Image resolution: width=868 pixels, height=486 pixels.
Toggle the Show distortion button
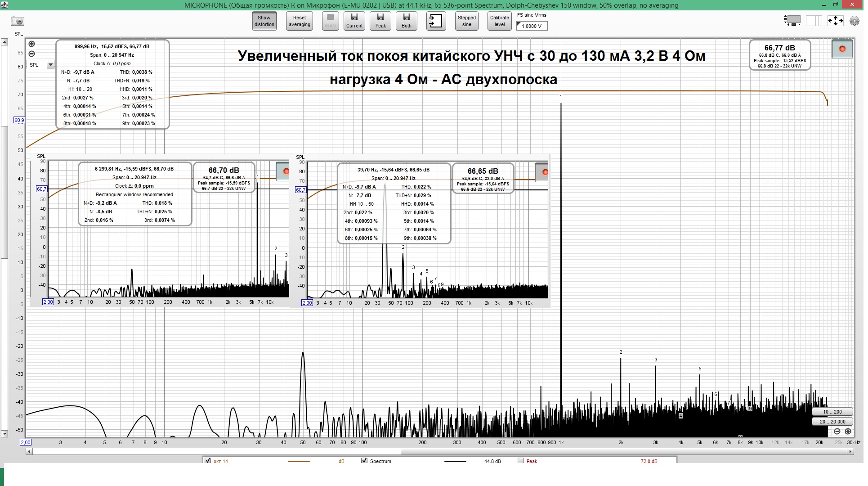(264, 21)
